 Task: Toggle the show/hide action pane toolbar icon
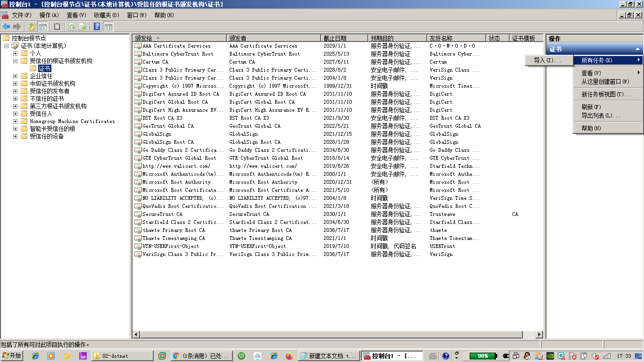107,26
